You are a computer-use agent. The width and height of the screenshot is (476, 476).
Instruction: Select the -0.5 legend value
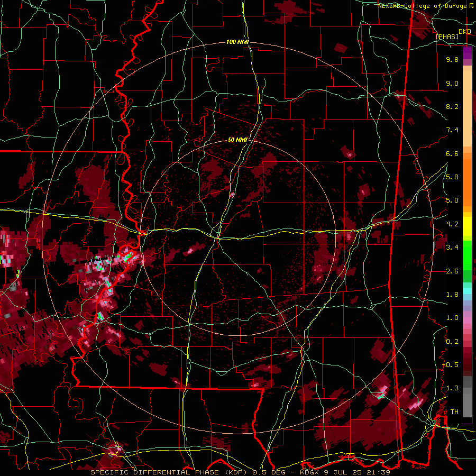450,365
